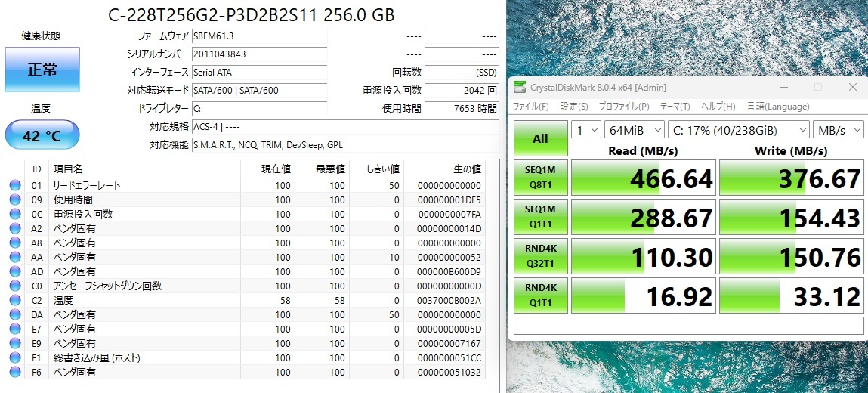The width and height of the screenshot is (868, 393).
Task: Open the テーマ(T) menu
Action: point(675,107)
